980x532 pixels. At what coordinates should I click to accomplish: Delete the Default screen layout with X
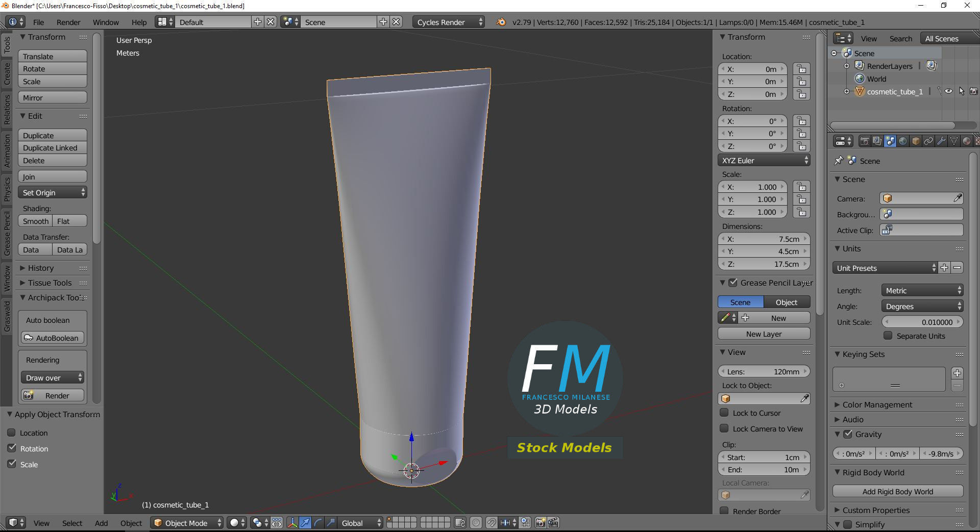click(271, 22)
